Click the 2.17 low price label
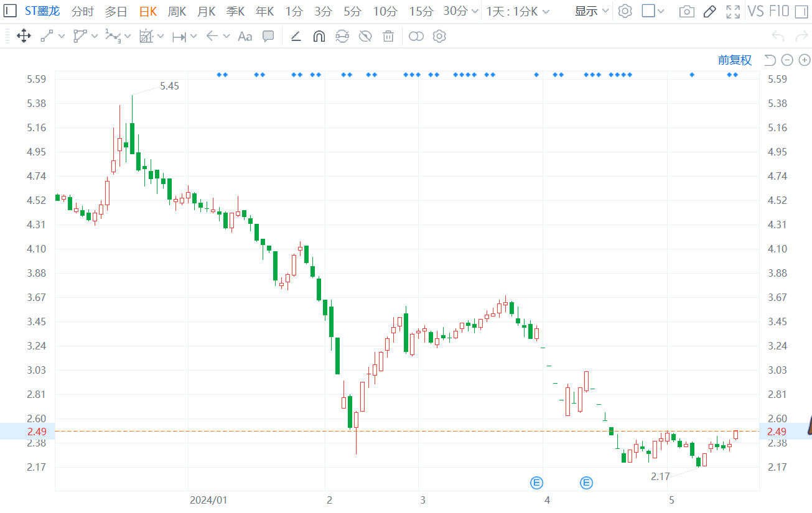Screen dimensions: 812x513 [660, 476]
